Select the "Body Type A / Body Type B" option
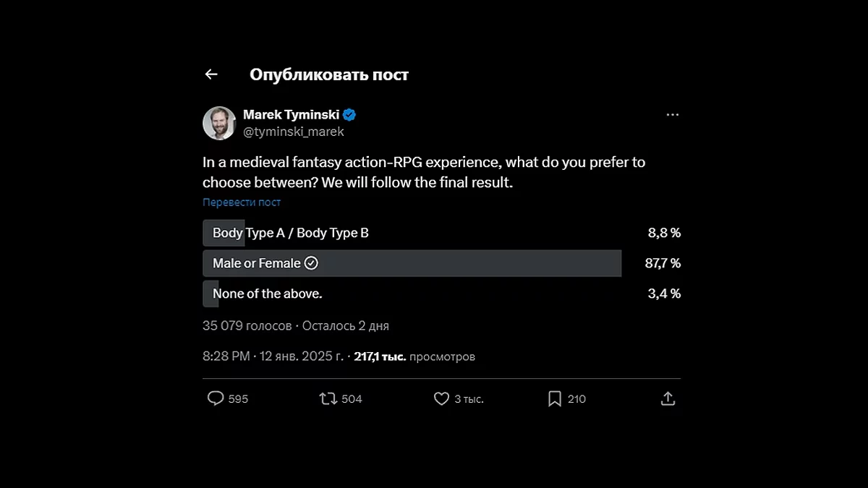 (291, 233)
